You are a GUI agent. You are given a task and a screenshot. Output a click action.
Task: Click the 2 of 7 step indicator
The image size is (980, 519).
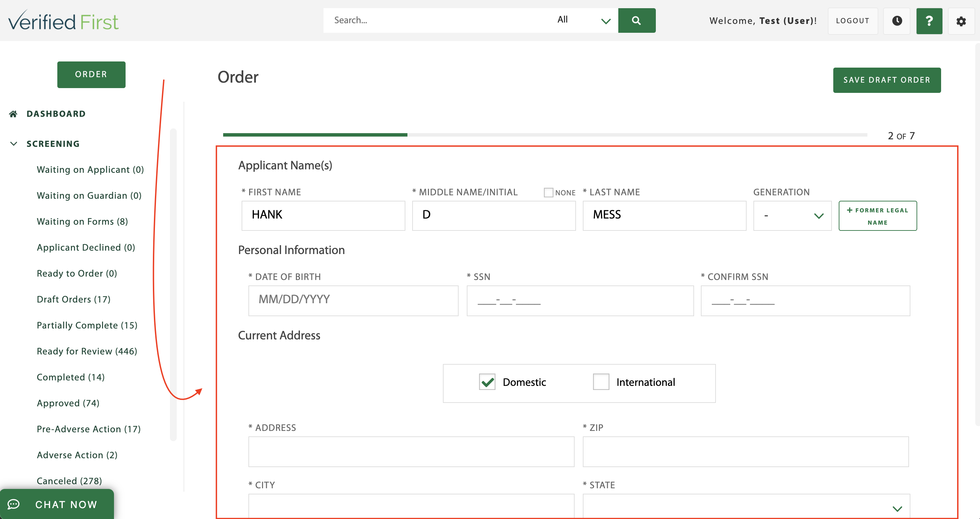[x=901, y=136]
